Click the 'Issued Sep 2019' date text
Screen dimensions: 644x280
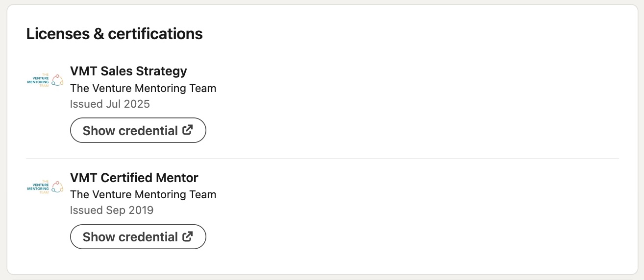point(112,210)
